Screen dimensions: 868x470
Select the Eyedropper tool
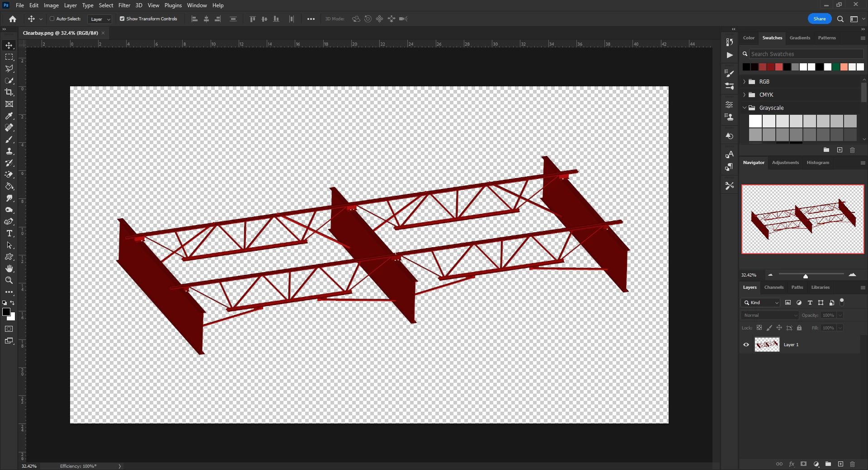pyautogui.click(x=9, y=116)
